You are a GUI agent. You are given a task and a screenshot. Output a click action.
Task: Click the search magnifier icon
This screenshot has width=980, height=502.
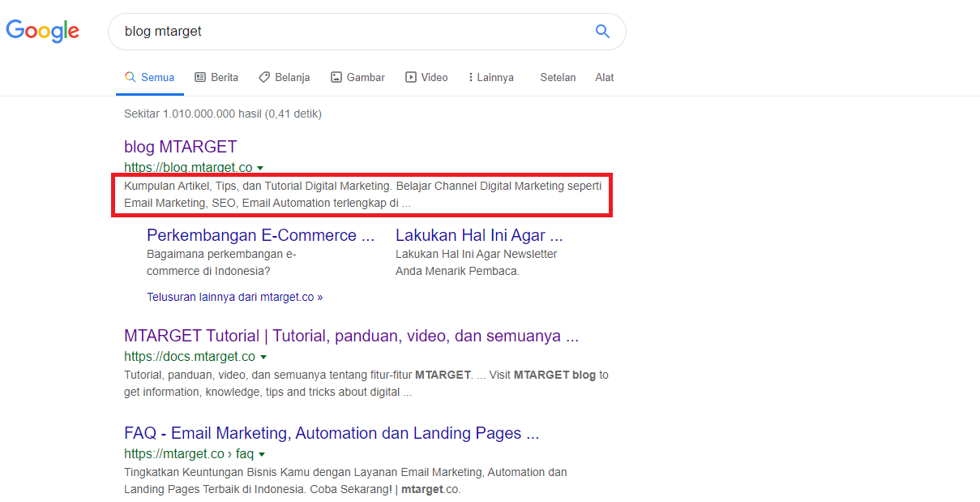tap(602, 31)
